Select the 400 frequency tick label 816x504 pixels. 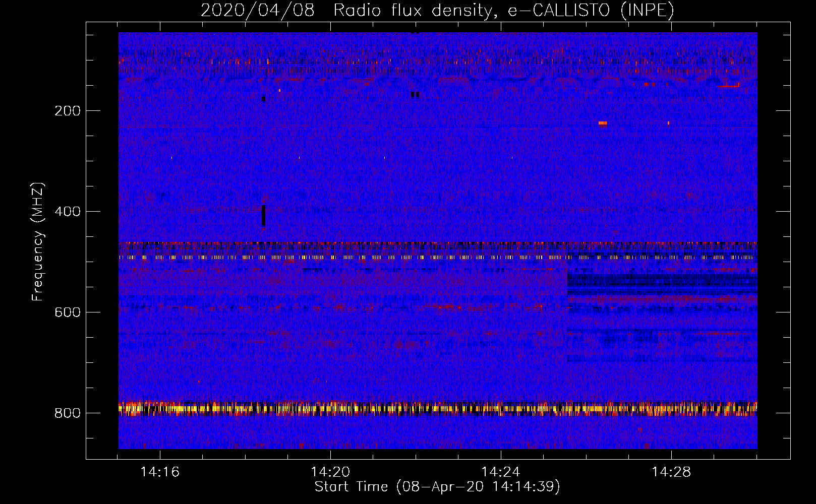pos(68,212)
